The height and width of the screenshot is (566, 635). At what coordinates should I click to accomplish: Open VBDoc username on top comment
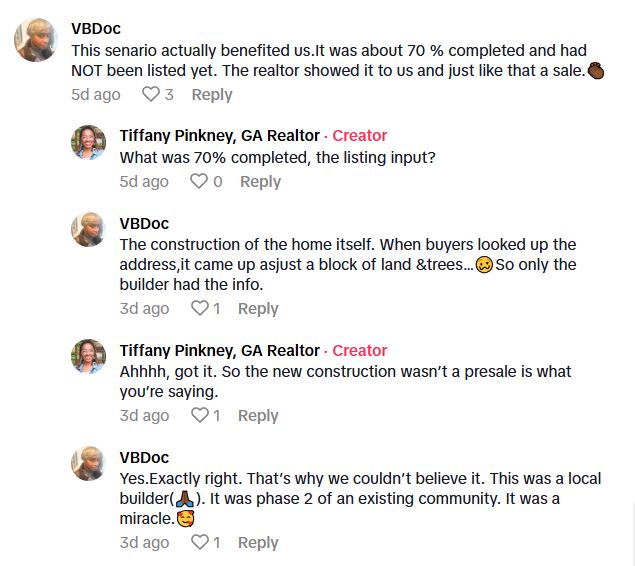[x=96, y=29]
